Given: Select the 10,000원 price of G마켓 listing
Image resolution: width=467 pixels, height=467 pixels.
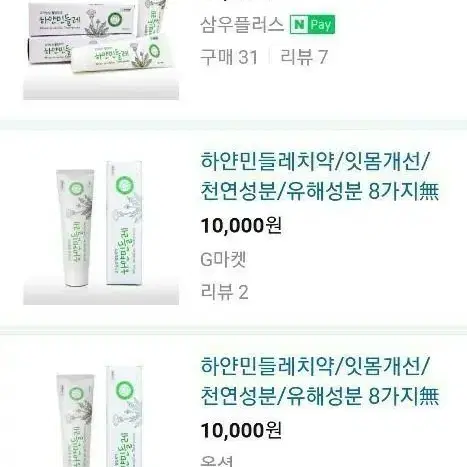Looking at the screenshot, I should [241, 225].
